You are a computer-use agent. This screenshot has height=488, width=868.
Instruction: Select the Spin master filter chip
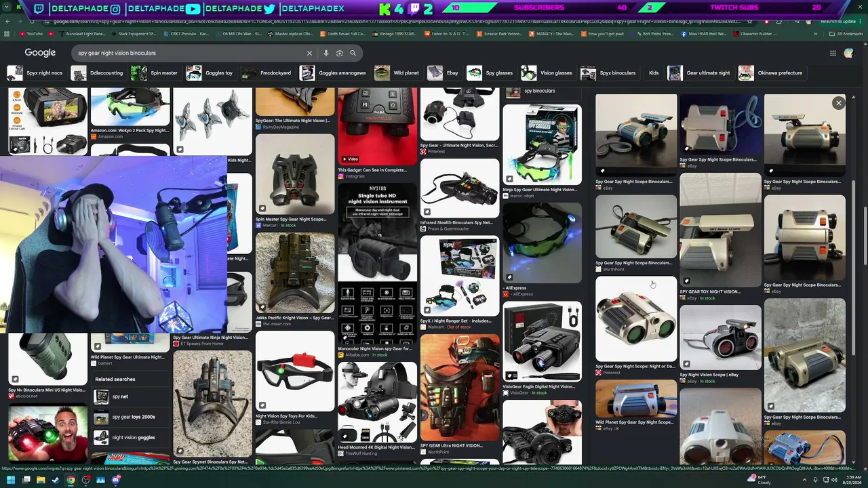pyautogui.click(x=155, y=73)
